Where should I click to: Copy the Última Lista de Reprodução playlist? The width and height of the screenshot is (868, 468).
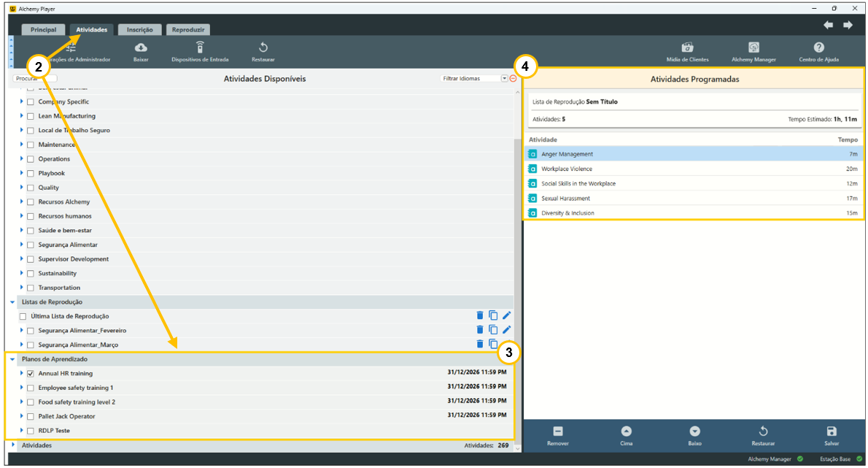493,315
